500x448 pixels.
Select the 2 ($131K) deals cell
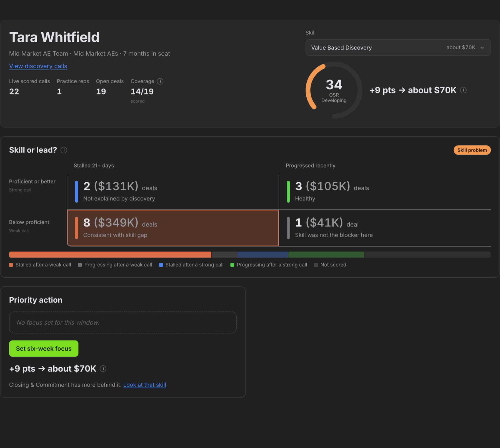[173, 192]
